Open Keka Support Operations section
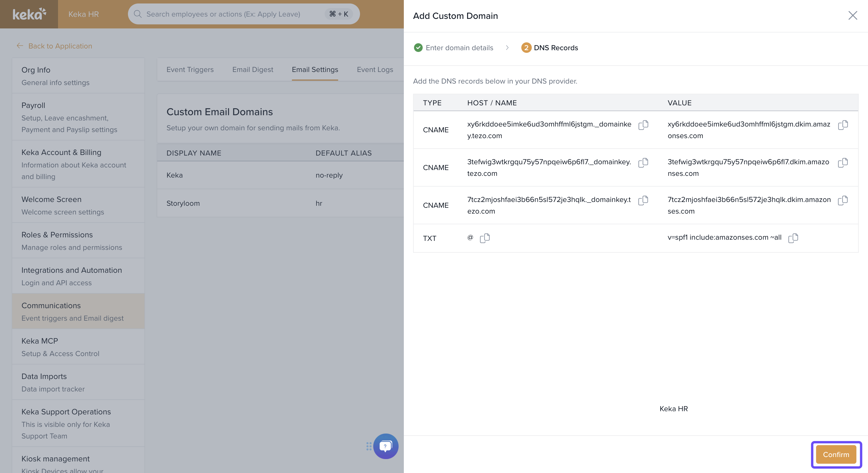 click(78, 423)
